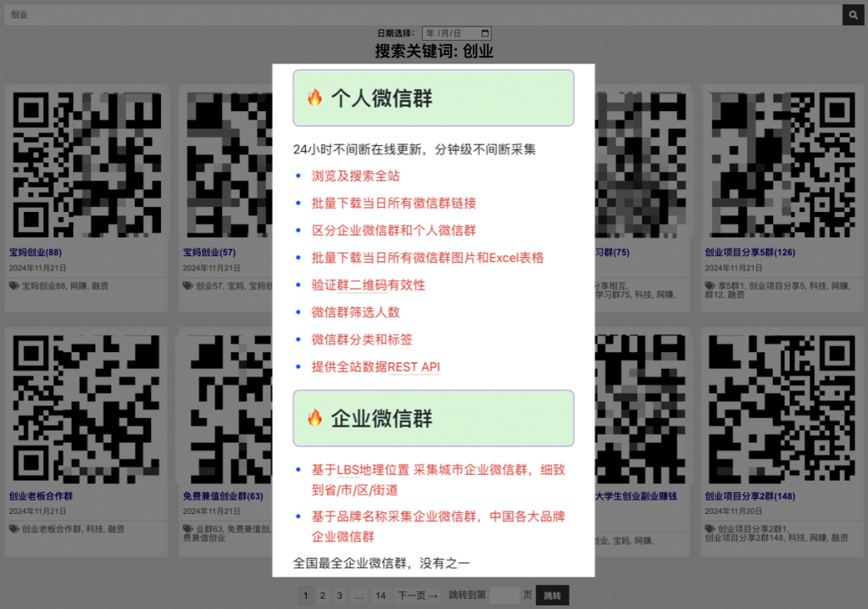Click the magnifying glass search icon
This screenshot has height=609, width=868.
(x=853, y=14)
